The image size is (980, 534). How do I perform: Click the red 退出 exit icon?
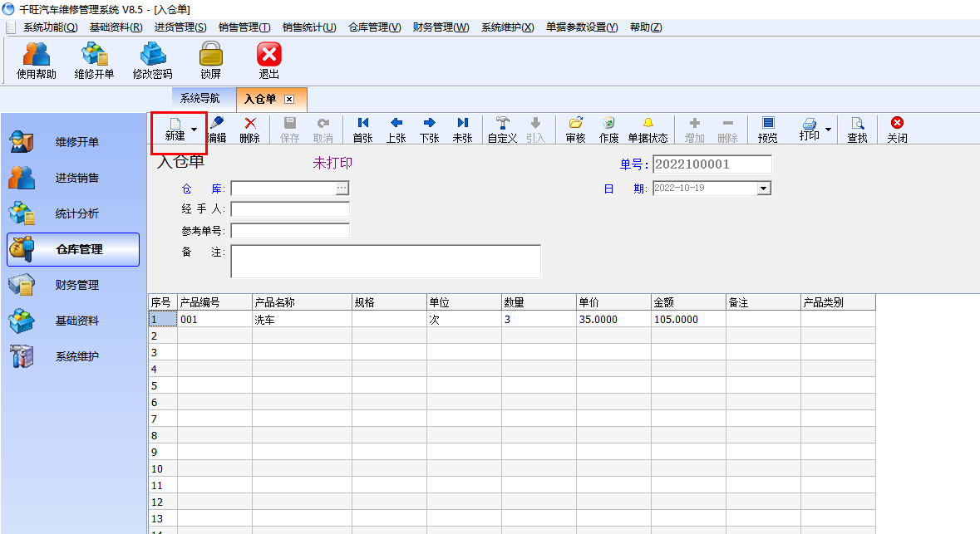(x=268, y=61)
